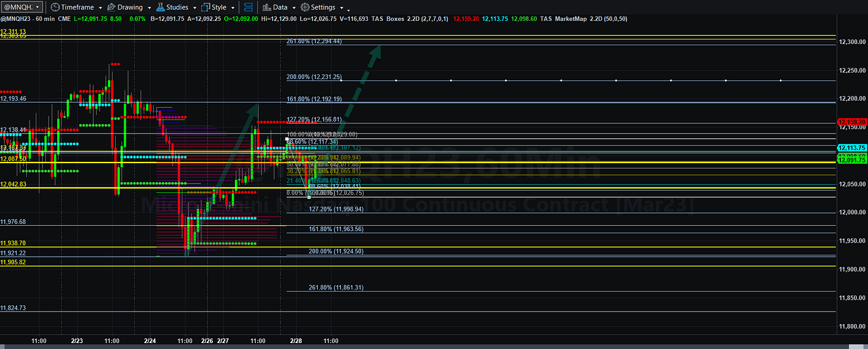
Task: Expand the Data dropdown arrow
Action: pyautogui.click(x=293, y=8)
